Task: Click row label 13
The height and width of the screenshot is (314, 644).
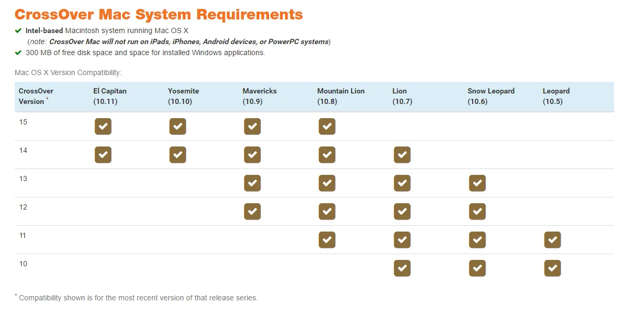Action: coord(23,179)
